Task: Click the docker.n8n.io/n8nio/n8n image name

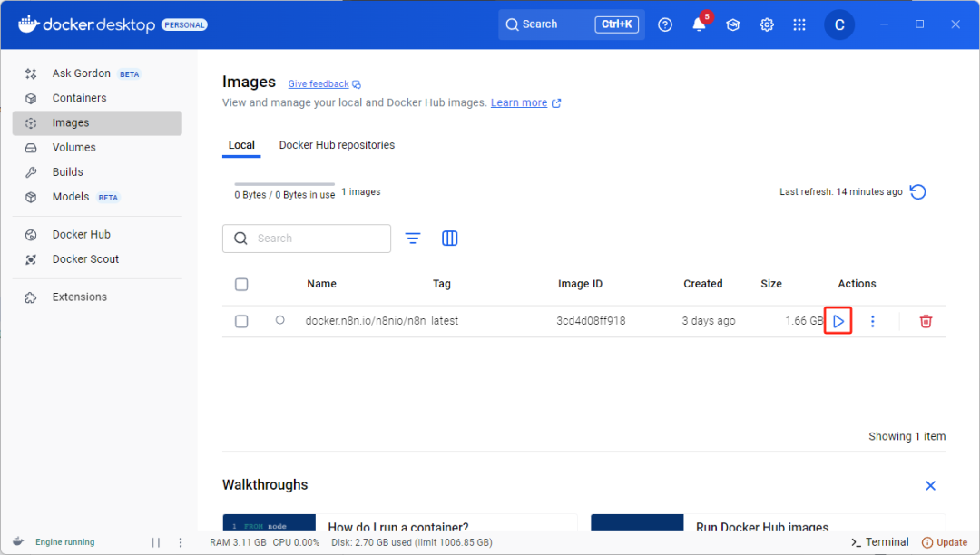Action: [366, 321]
